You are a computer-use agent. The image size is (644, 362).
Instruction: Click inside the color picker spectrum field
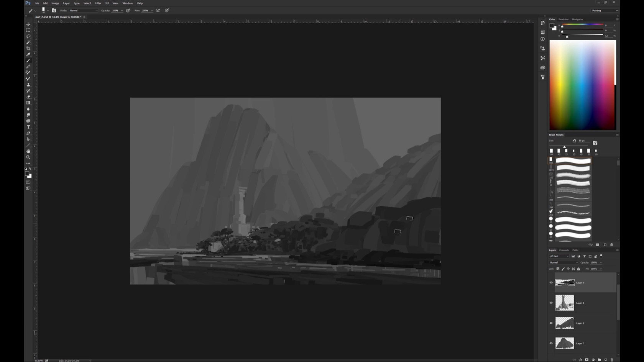(582, 85)
